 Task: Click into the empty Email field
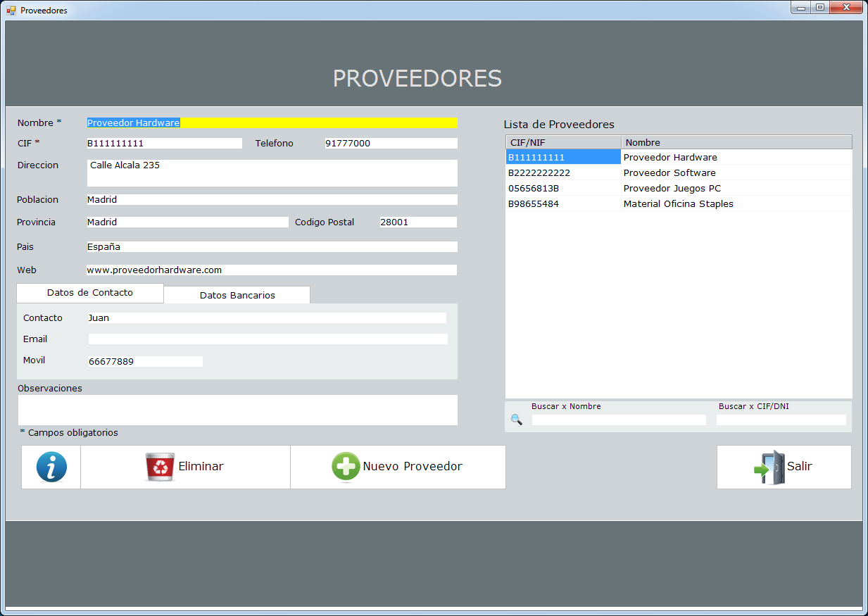coord(268,339)
